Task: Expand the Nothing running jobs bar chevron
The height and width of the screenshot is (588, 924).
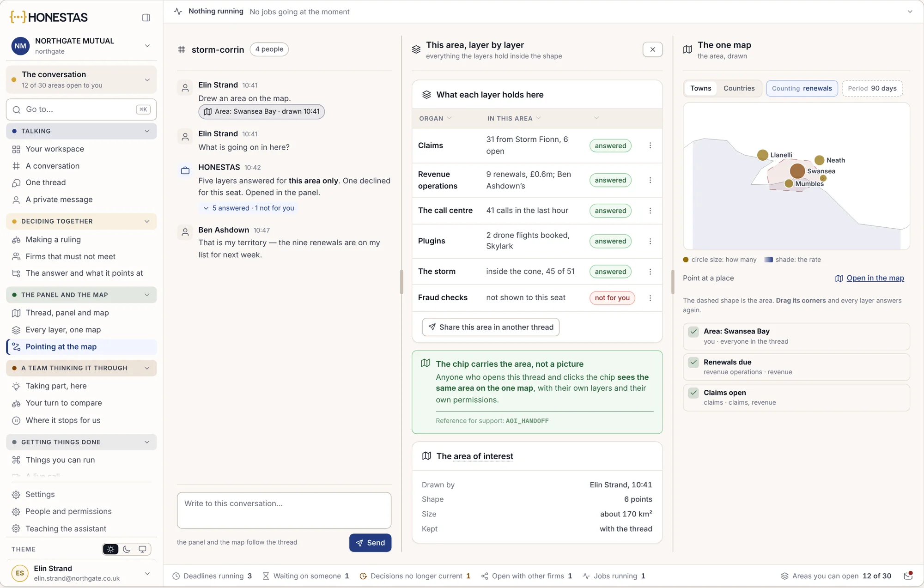Action: pos(910,12)
